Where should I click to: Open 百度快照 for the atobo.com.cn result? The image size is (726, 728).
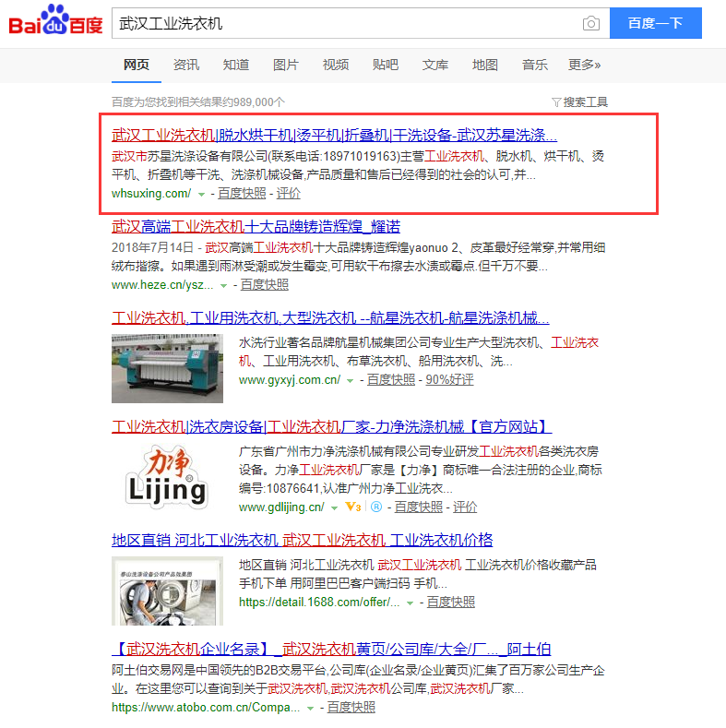pos(351,708)
